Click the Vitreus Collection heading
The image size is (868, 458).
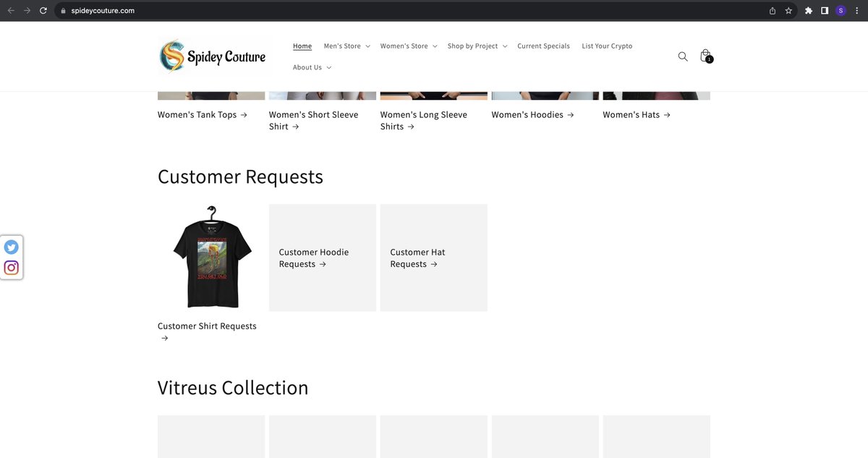point(233,388)
